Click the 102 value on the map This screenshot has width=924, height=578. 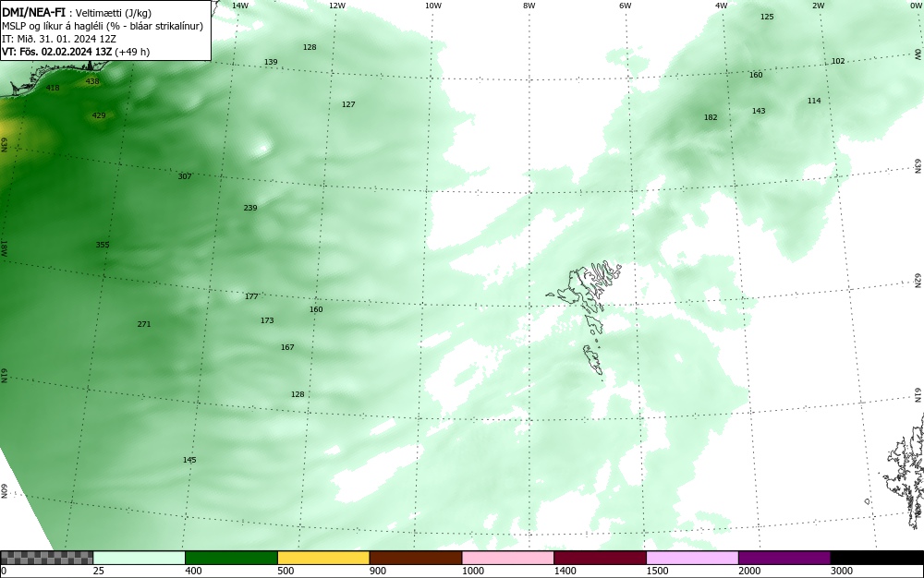tap(838, 61)
